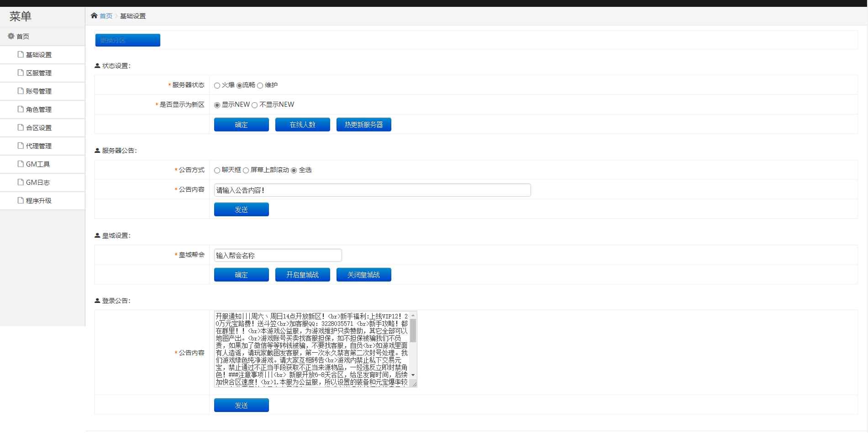Screen dimensions: 868x433
Task: Choose 屏幕上部滚动 as announcement method
Action: [246, 170]
